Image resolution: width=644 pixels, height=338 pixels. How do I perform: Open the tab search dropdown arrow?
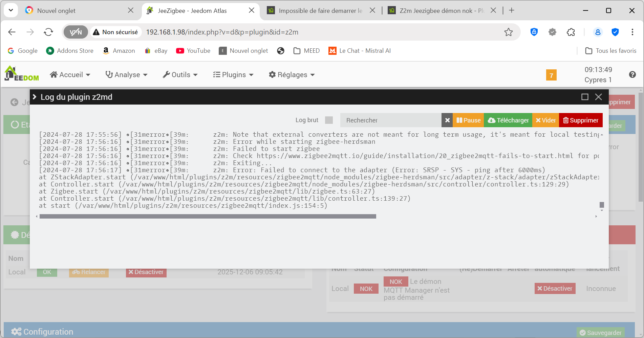coord(11,10)
